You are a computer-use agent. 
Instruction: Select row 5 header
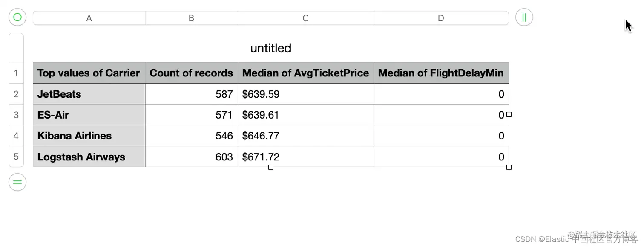pos(16,157)
